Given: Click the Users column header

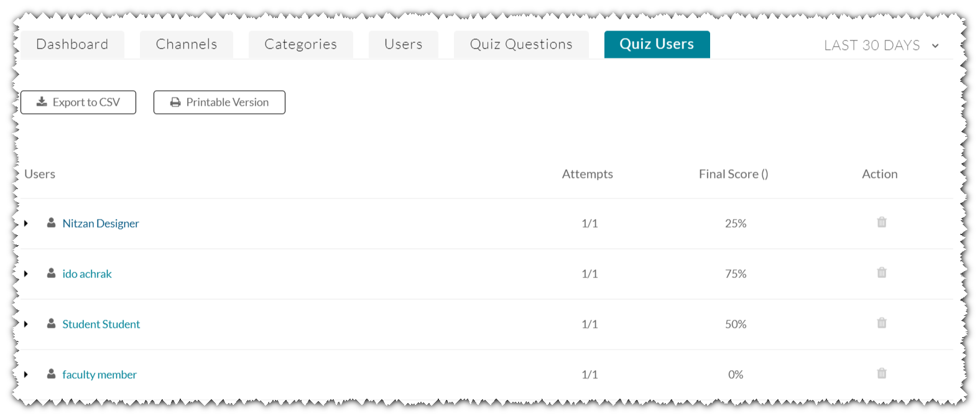Looking at the screenshot, I should (40, 174).
